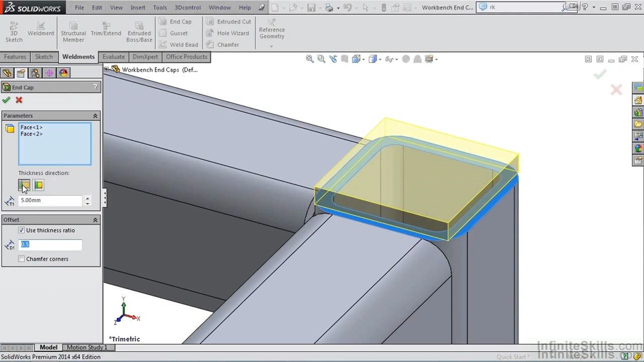Screen dimensions: 644x362
Task: Open the 3Dcontrol menu
Action: [188, 7]
